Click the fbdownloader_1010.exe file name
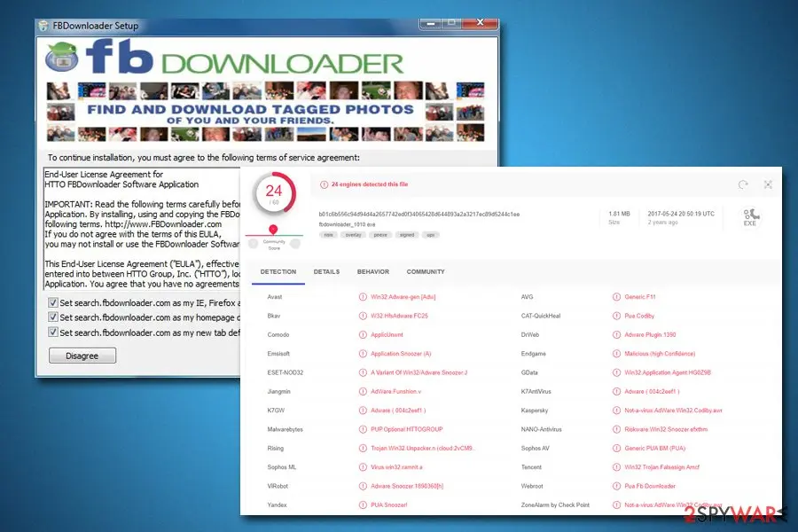Image resolution: width=798 pixels, height=532 pixels. 347,224
